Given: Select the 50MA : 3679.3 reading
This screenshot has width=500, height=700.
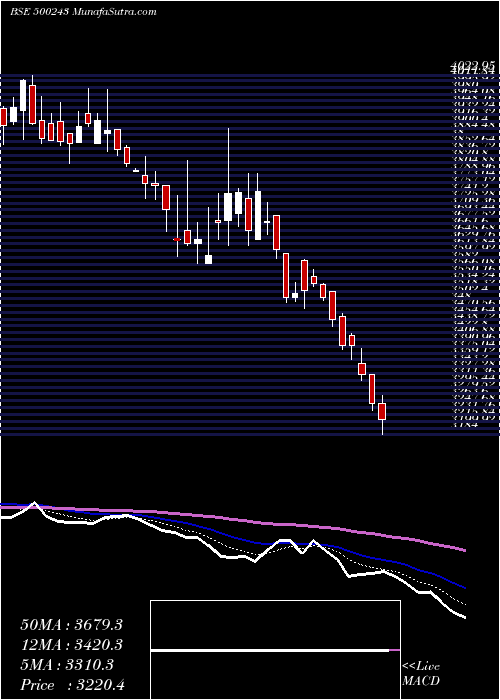Looking at the screenshot, I should 71,625.
